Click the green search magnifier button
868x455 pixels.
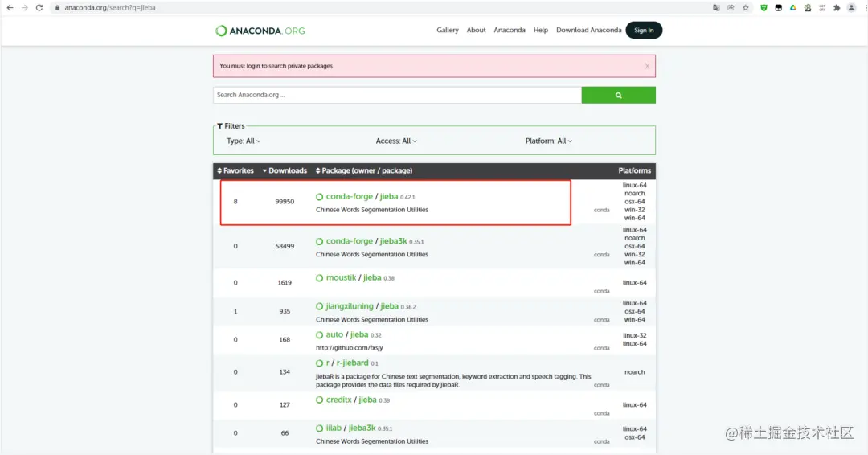click(618, 95)
